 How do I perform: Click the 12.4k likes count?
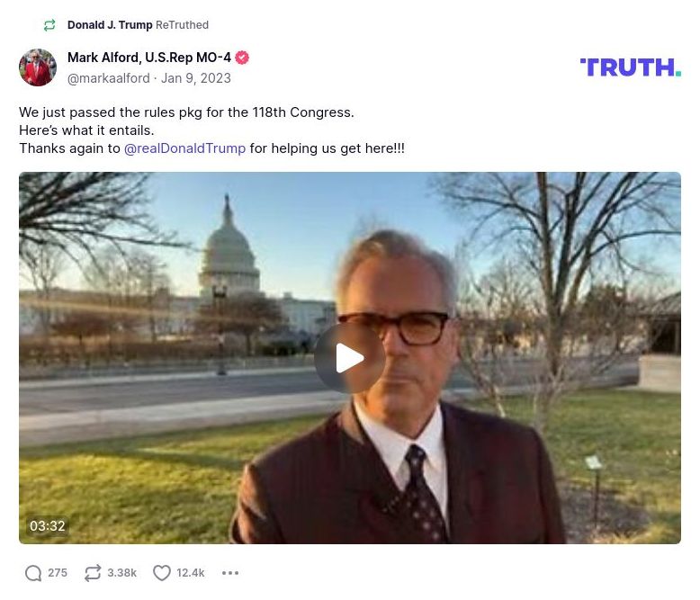coord(191,573)
